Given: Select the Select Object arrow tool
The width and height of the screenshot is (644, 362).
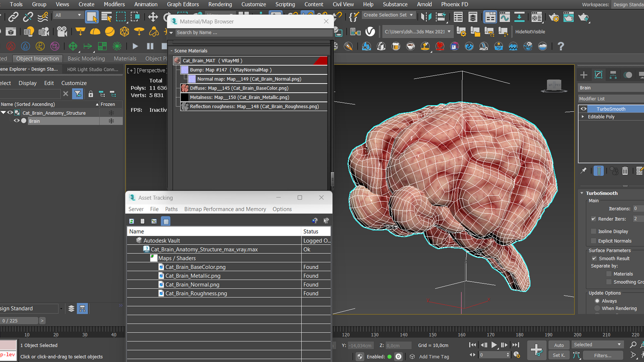Looking at the screenshot, I should 92,17.
